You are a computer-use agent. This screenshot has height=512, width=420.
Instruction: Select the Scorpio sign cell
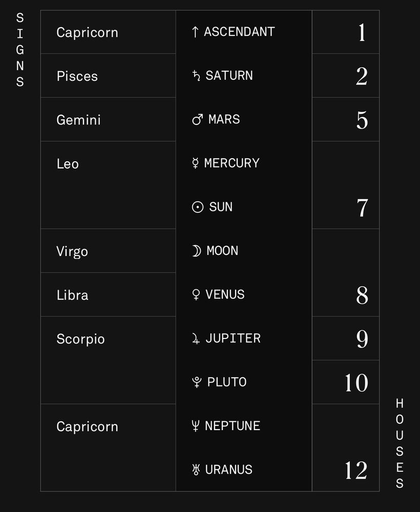click(x=108, y=360)
